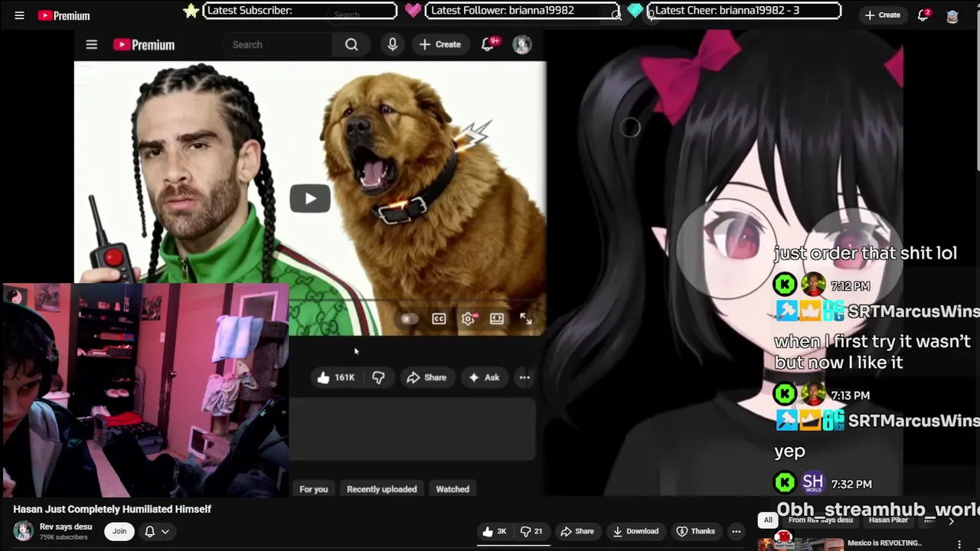Like the video showing 161K likes

click(x=336, y=377)
